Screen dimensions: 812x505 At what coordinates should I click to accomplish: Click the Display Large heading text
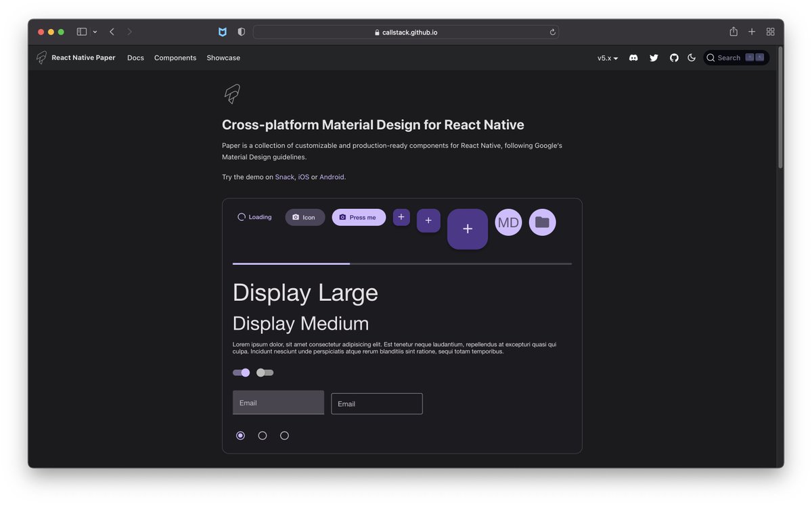(305, 293)
